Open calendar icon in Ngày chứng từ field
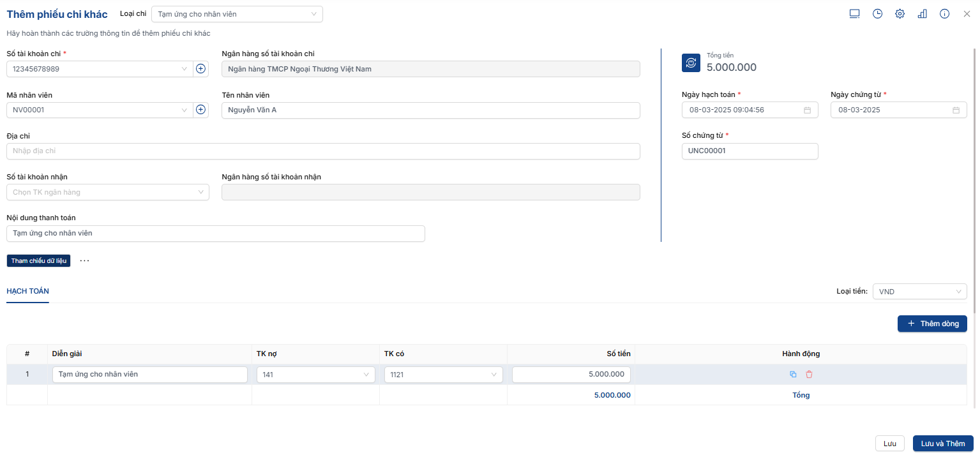The height and width of the screenshot is (457, 980). pyautogui.click(x=956, y=110)
